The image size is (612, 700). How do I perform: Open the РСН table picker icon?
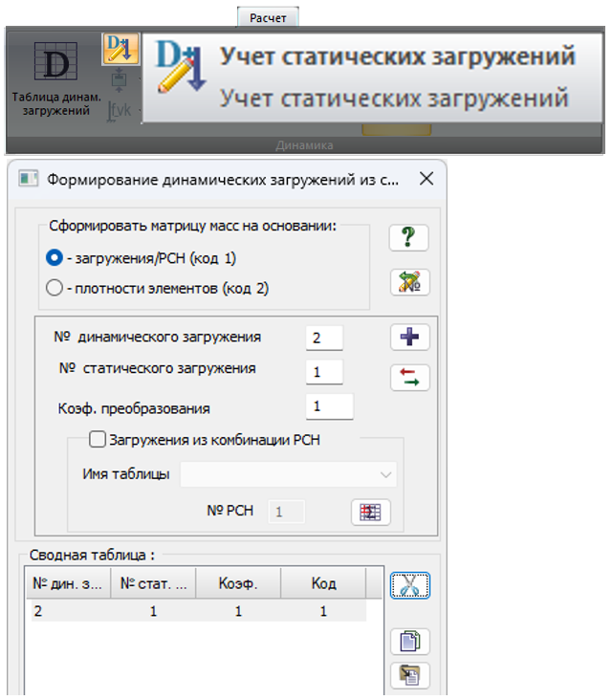point(370,512)
